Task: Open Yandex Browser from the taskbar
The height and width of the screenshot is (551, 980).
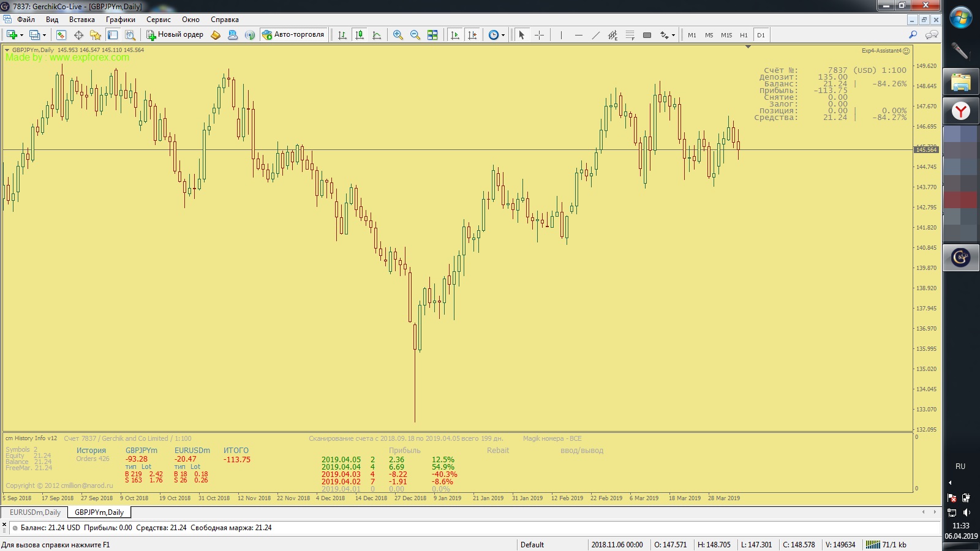Action: (x=960, y=111)
